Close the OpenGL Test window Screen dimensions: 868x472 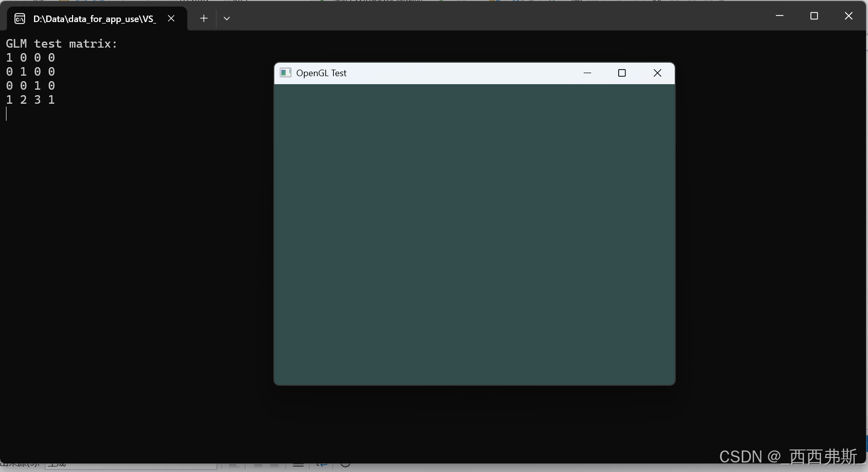[657, 73]
